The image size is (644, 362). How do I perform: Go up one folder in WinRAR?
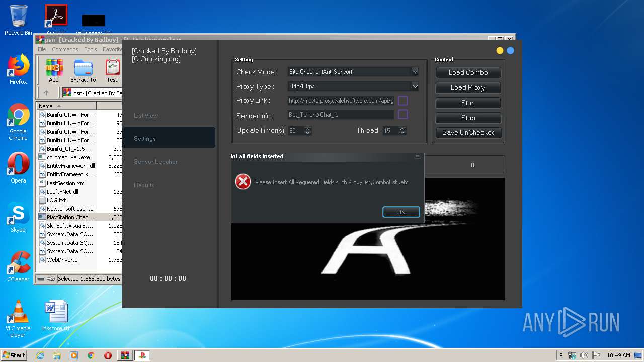(46, 93)
